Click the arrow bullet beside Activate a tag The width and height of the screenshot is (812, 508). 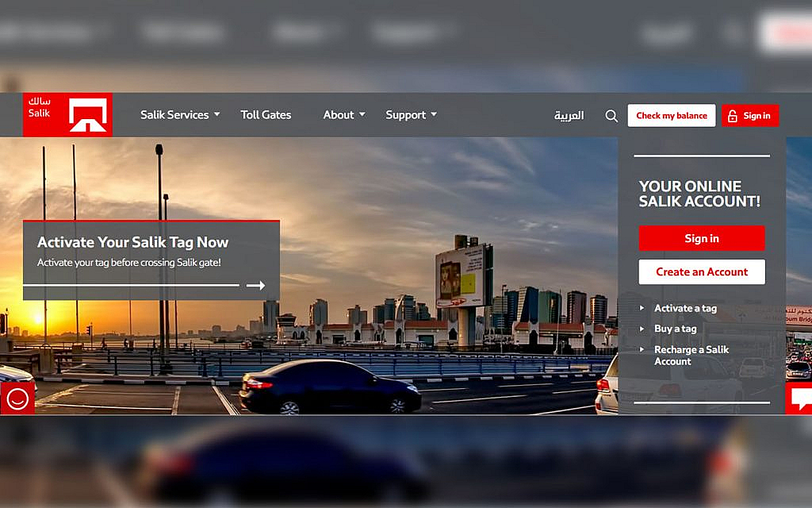pyautogui.click(x=642, y=309)
